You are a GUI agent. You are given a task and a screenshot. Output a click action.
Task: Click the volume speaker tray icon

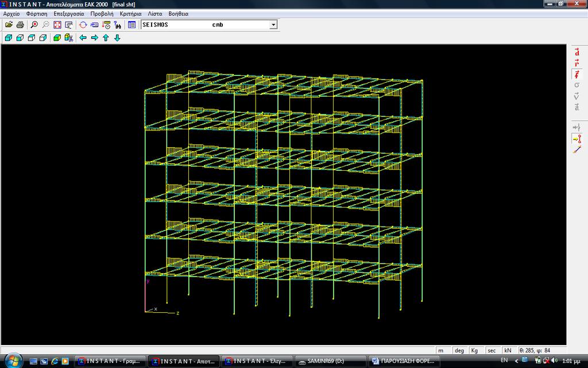tap(555, 361)
